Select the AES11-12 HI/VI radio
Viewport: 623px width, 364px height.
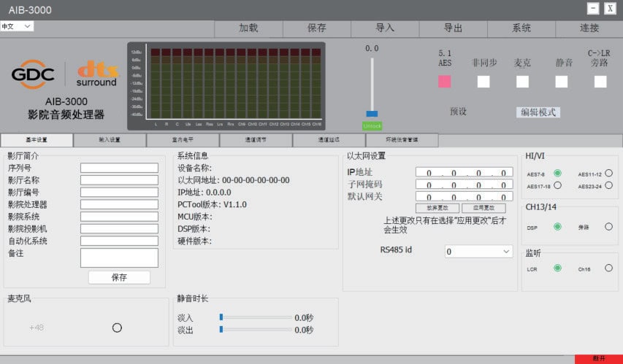point(608,173)
